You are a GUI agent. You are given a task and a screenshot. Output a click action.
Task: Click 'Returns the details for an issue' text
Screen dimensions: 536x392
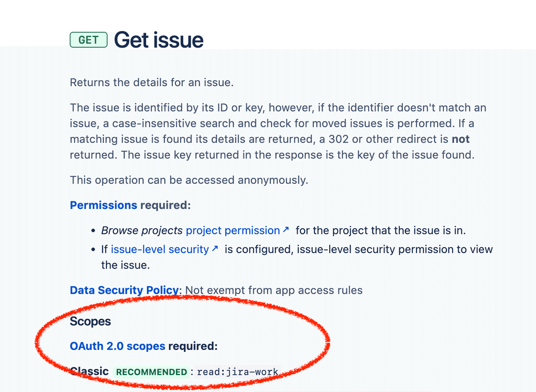click(x=152, y=83)
